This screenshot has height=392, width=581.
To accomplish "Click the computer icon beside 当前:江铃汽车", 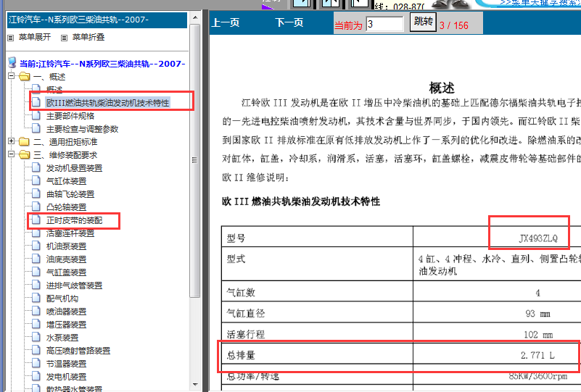I will pyautogui.click(x=12, y=62).
